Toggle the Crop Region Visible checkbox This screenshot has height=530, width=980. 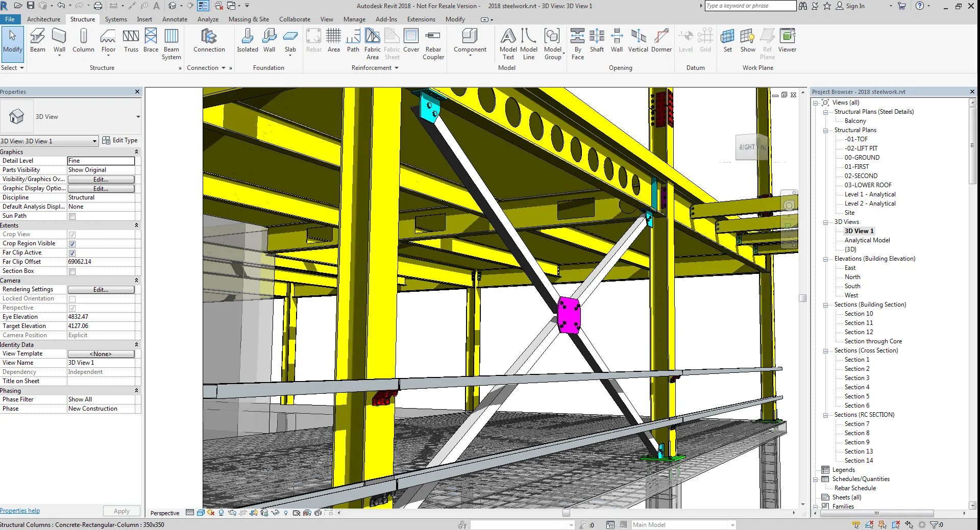coord(72,244)
